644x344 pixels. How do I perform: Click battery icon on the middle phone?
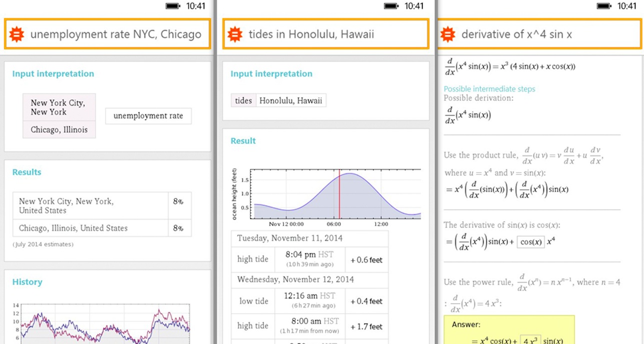click(x=391, y=6)
